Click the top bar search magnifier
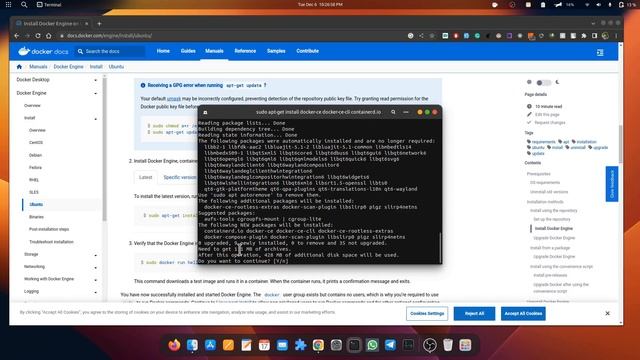The height and width of the screenshot is (360, 640). [x=24, y=4]
